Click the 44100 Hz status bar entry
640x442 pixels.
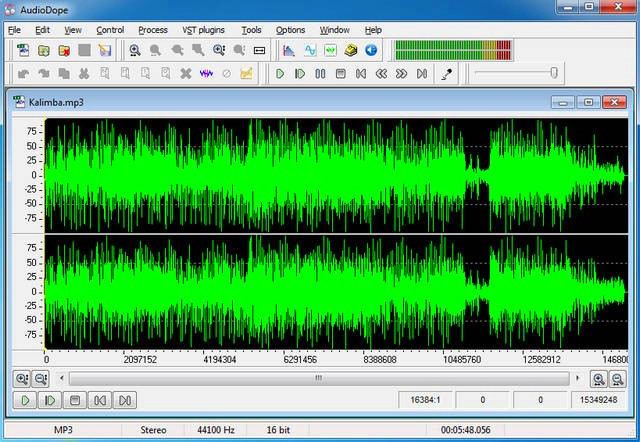pyautogui.click(x=216, y=430)
